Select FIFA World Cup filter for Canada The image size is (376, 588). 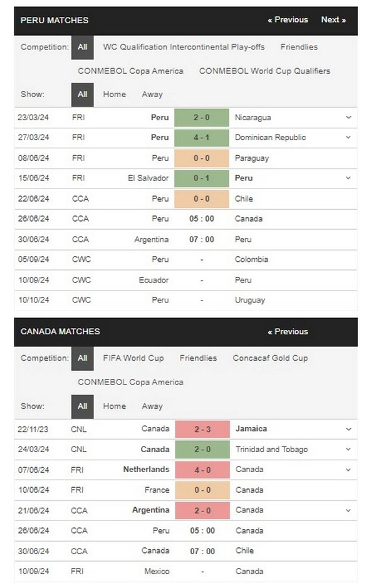click(x=133, y=358)
